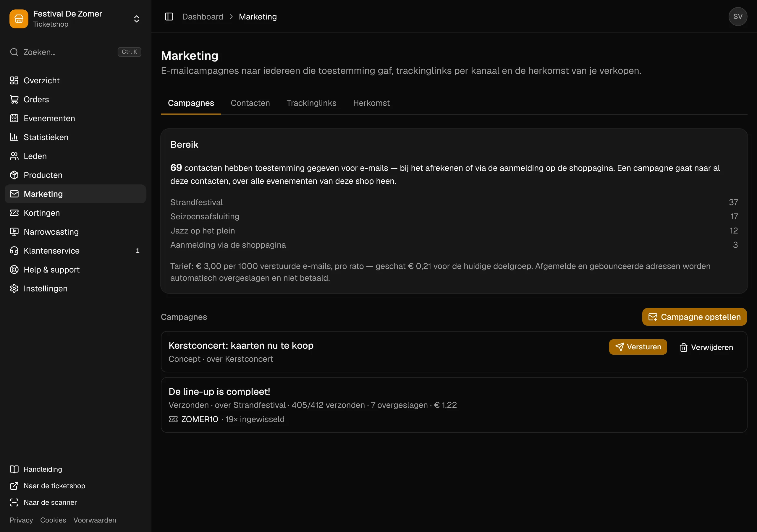
Task: Open De line-up is compleet! campaign
Action: pos(219,392)
